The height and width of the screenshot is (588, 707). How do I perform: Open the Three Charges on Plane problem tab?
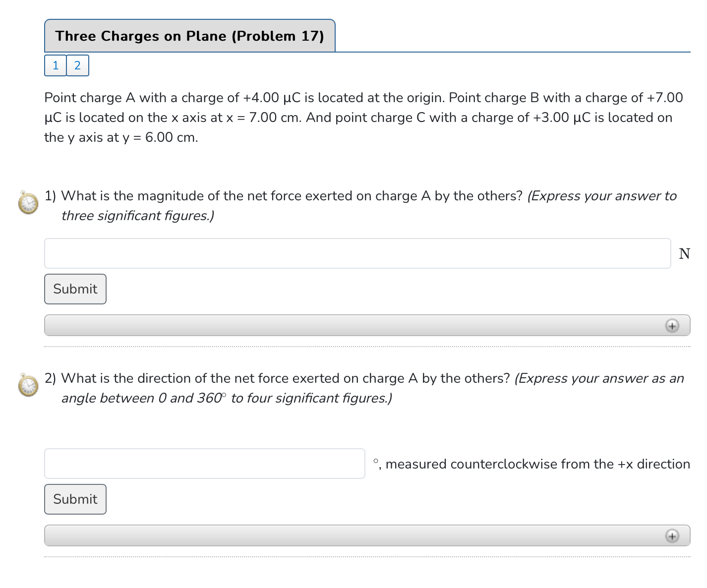point(190,36)
